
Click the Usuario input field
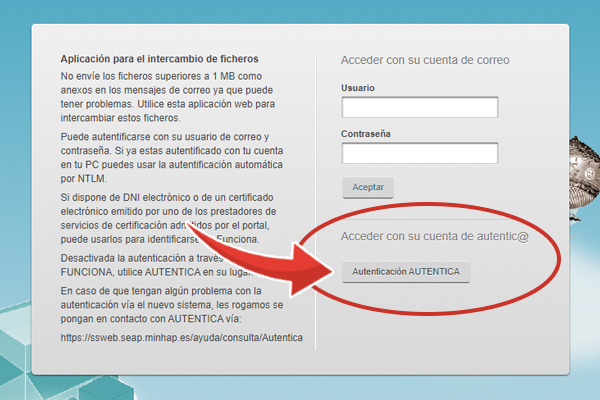coord(420,107)
